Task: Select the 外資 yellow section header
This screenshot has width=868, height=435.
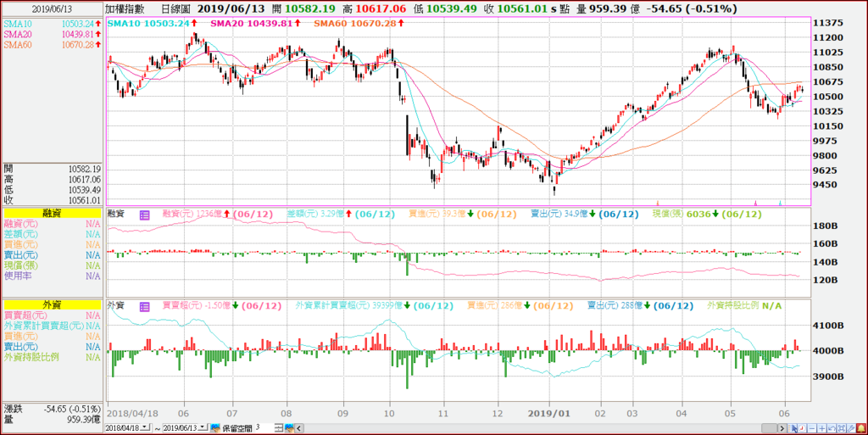Action: 52,304
